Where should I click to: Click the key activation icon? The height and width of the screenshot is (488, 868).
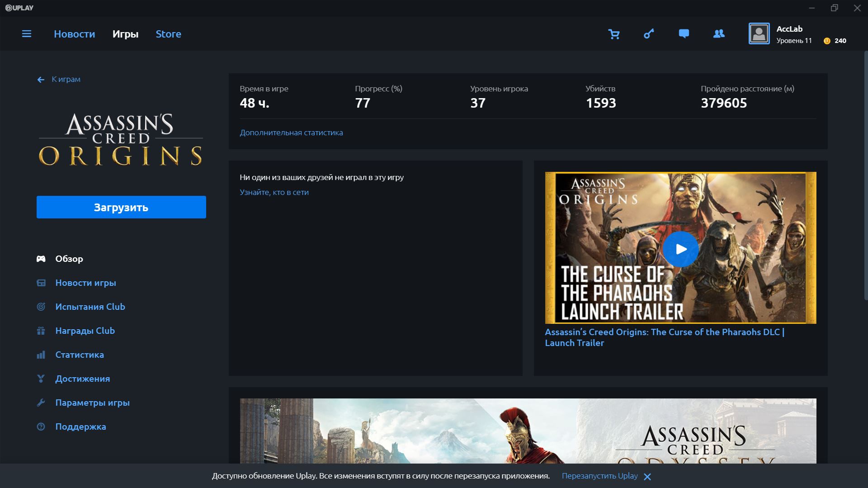tap(649, 34)
